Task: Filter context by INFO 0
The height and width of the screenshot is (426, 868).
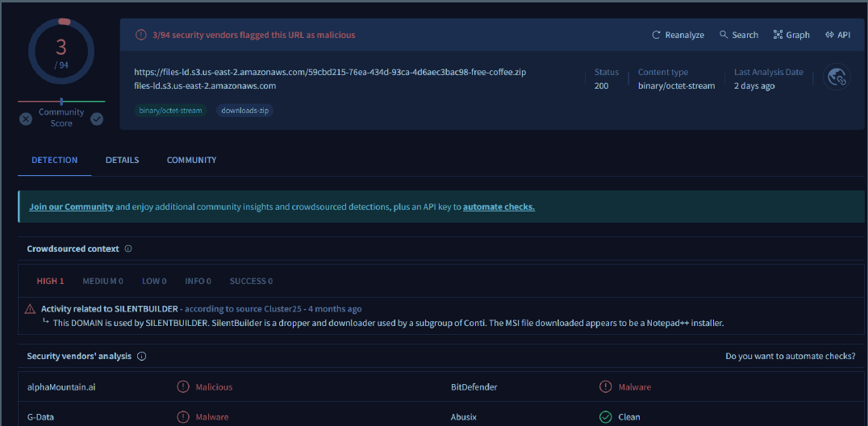Action: [198, 281]
